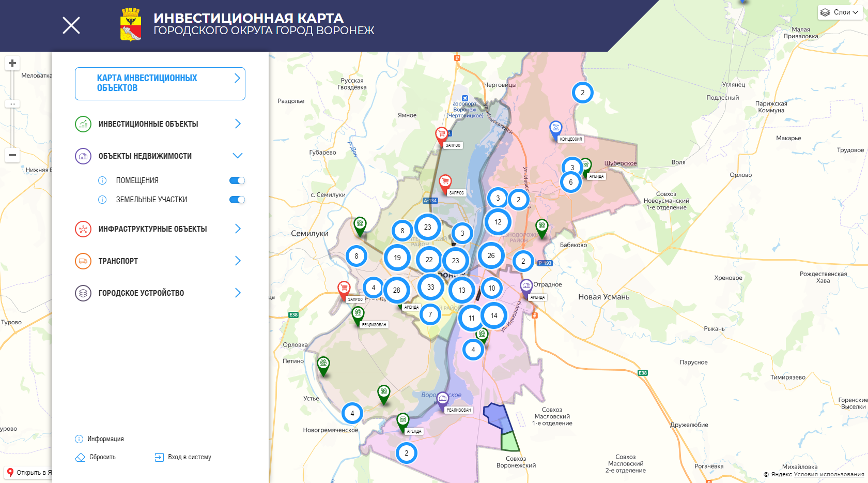Select the Инфраструктурные объекты menu item
This screenshot has height=483, width=868.
153,229
